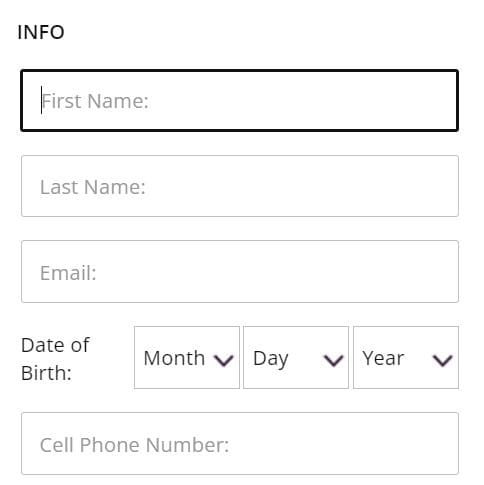Viewport: 484px width, 485px height.
Task: Click the word Year in birth date selector
Action: 383,358
